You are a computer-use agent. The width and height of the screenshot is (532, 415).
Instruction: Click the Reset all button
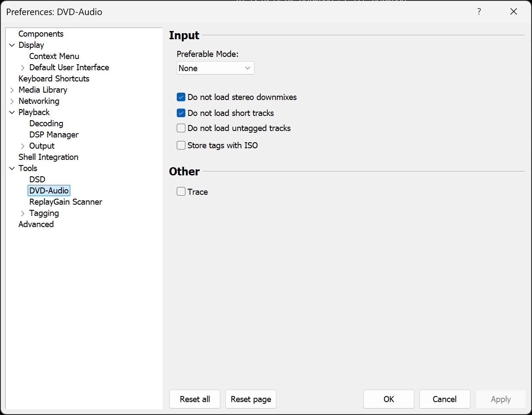(x=195, y=399)
